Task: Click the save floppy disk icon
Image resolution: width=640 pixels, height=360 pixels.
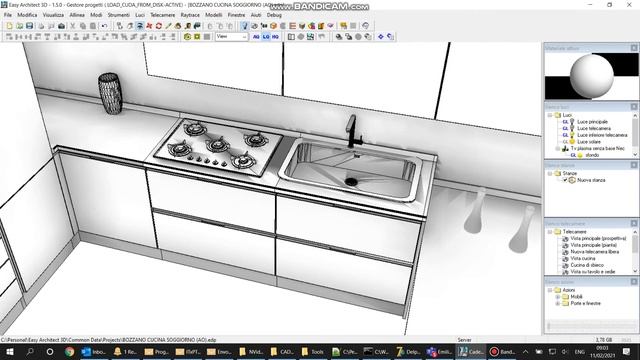Action: pos(29,26)
